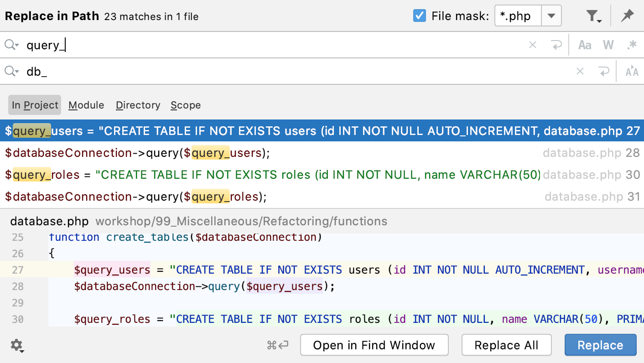Select result query($query_users) line 28

pos(322,153)
